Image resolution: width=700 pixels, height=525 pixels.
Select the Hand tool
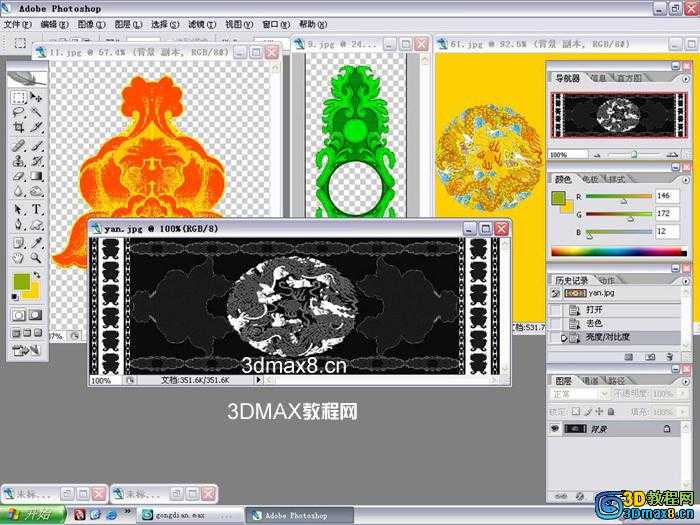(18, 258)
